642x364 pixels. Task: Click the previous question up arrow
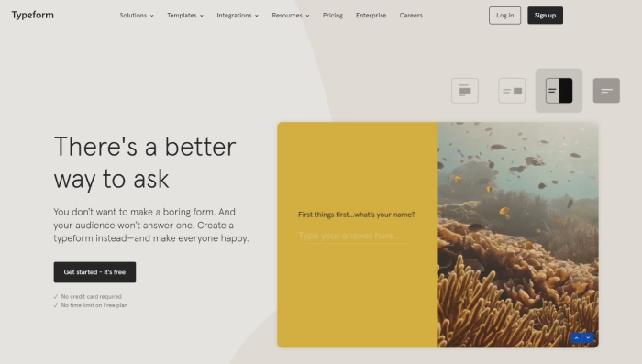(x=577, y=337)
